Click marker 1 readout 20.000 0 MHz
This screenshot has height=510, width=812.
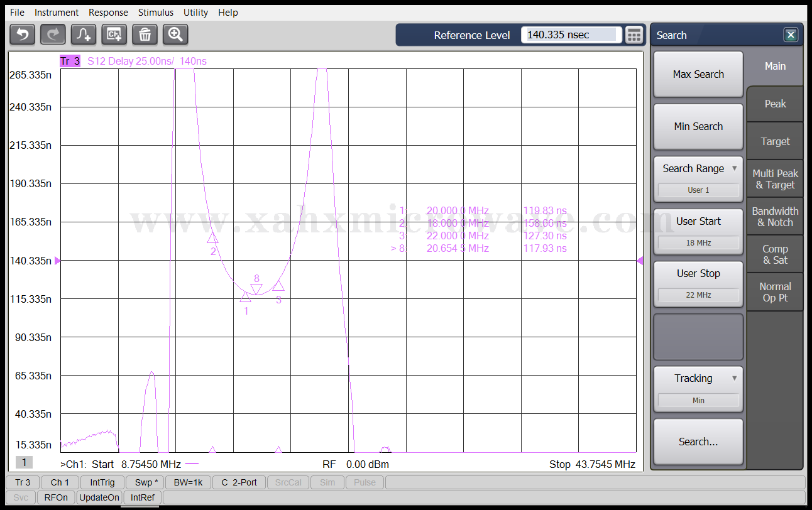[x=458, y=210]
